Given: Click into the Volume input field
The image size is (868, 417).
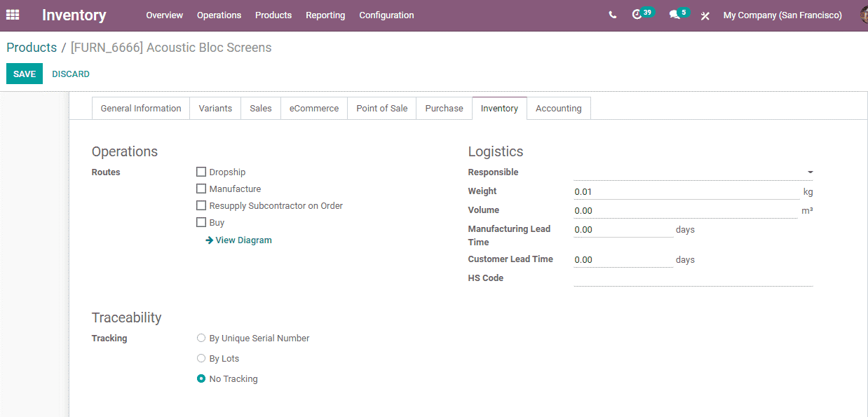Looking at the screenshot, I should [686, 210].
